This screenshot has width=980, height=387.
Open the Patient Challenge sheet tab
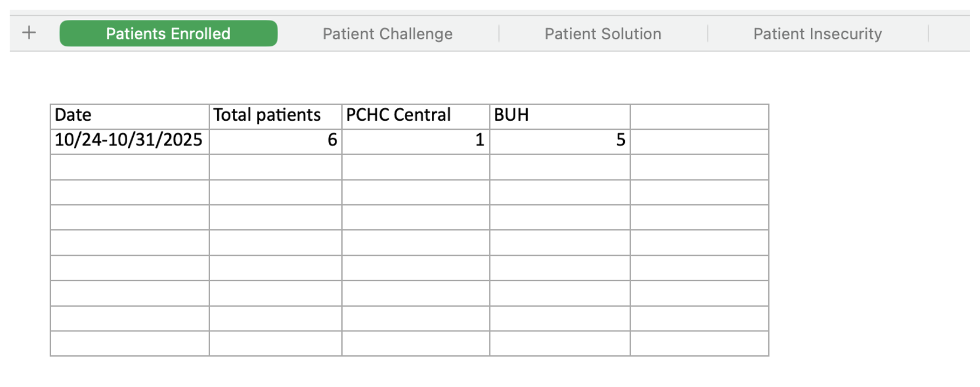pos(388,34)
